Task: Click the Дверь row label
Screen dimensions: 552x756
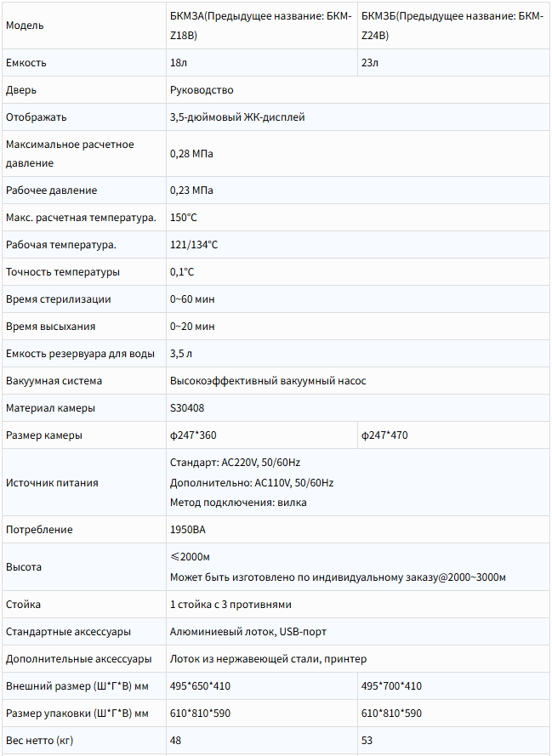Action: pyautogui.click(x=21, y=90)
